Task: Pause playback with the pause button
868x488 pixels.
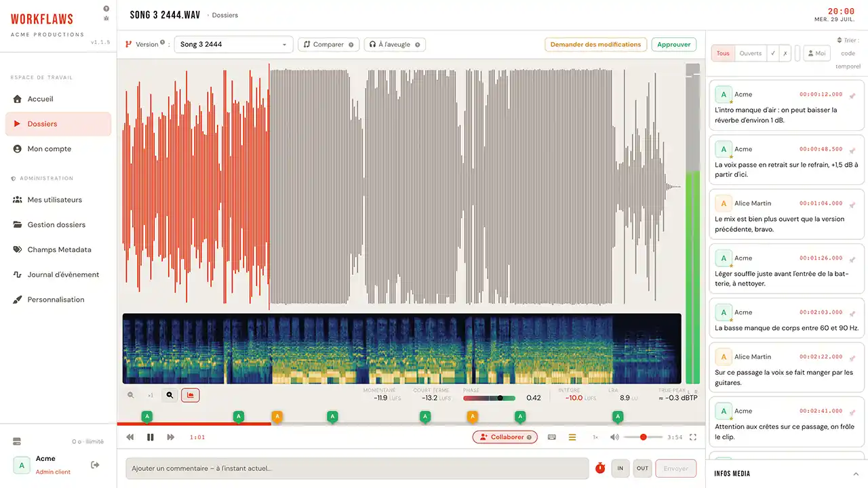Action: point(151,437)
